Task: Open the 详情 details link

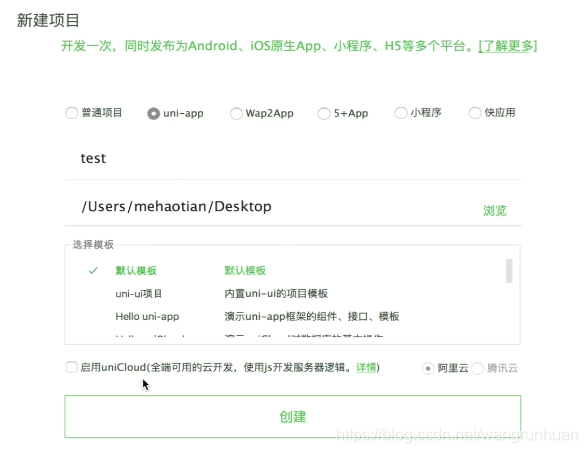Action: click(366, 368)
